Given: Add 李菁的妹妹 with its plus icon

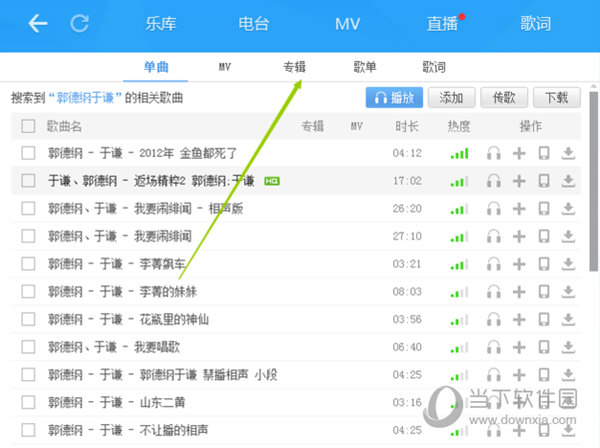Looking at the screenshot, I should 519,292.
